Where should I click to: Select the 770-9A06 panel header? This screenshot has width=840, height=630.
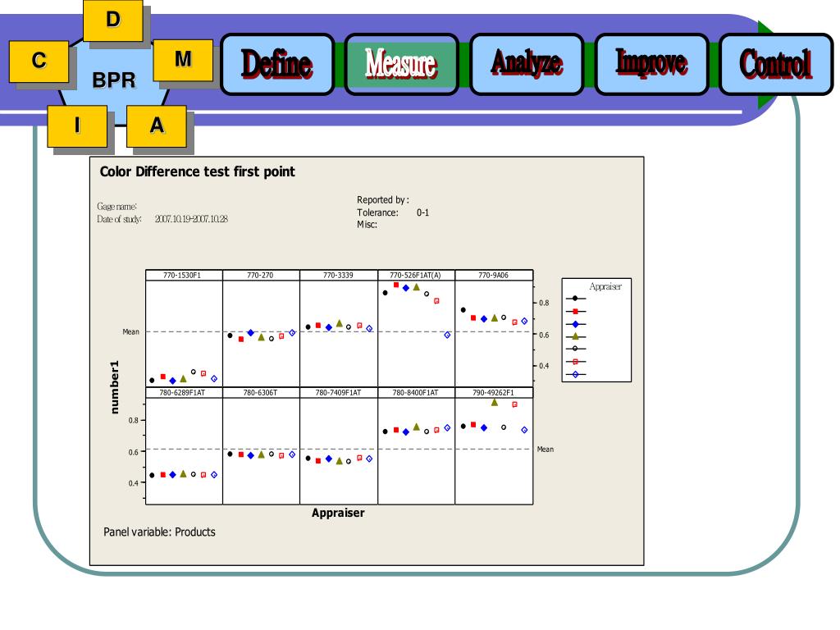tap(494, 276)
